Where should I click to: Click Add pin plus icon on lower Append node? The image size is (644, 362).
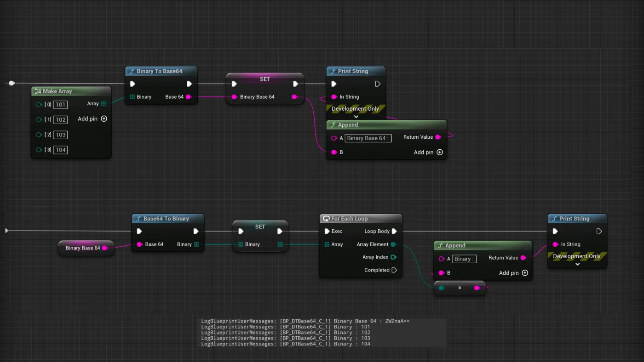point(525,273)
